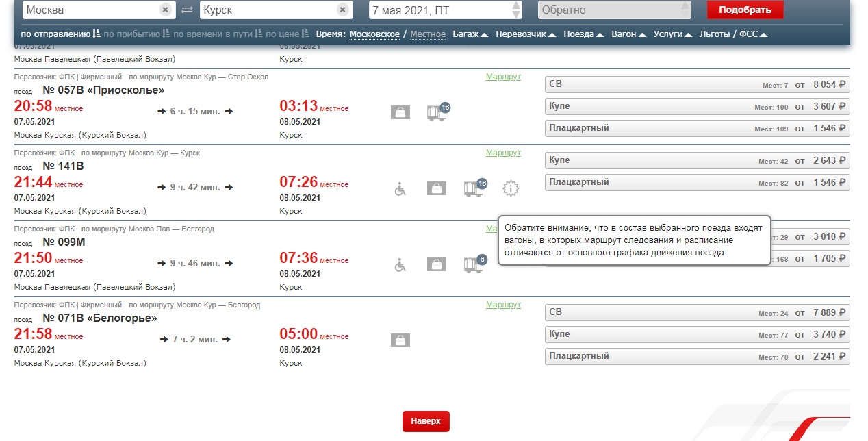Sort results by arrival time
Image resolution: width=868 pixels, height=441 pixels.
pos(136,34)
